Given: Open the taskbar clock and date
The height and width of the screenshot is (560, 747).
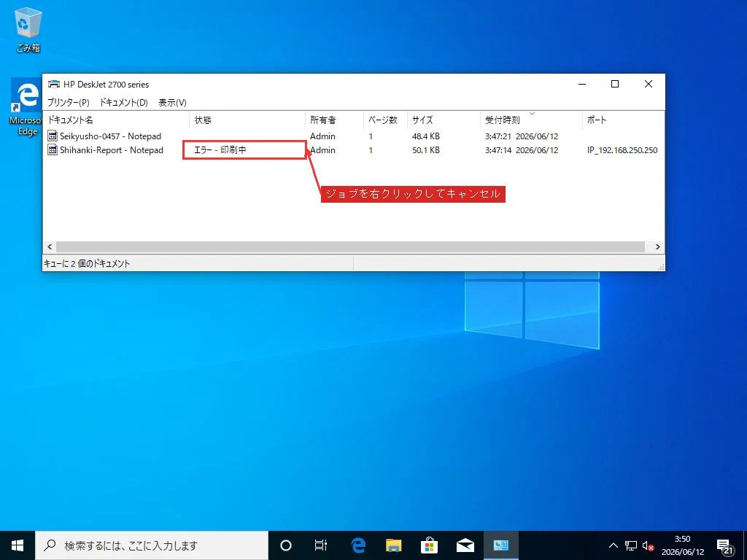Looking at the screenshot, I should (x=682, y=545).
